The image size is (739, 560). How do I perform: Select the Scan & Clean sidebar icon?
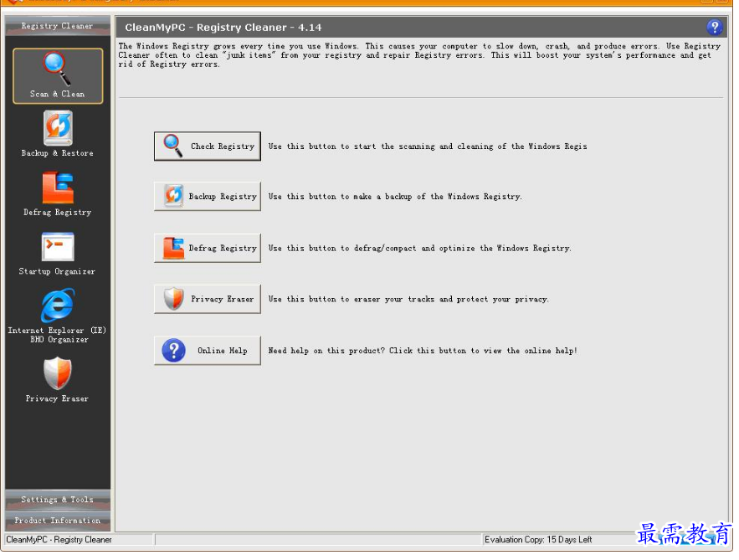coord(58,75)
